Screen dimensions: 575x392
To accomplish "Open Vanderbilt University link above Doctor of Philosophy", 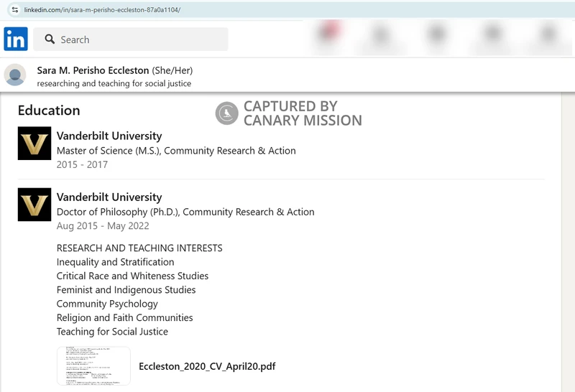I will [x=109, y=197].
